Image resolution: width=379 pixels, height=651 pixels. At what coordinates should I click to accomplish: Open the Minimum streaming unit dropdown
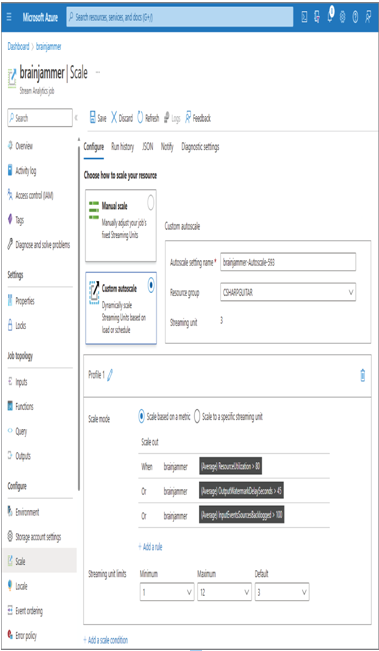167,592
